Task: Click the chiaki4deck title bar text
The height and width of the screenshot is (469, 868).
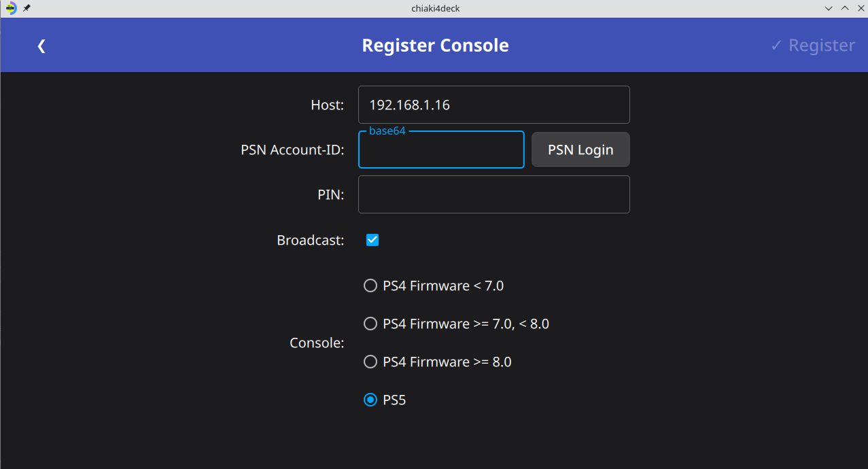Action: click(436, 8)
